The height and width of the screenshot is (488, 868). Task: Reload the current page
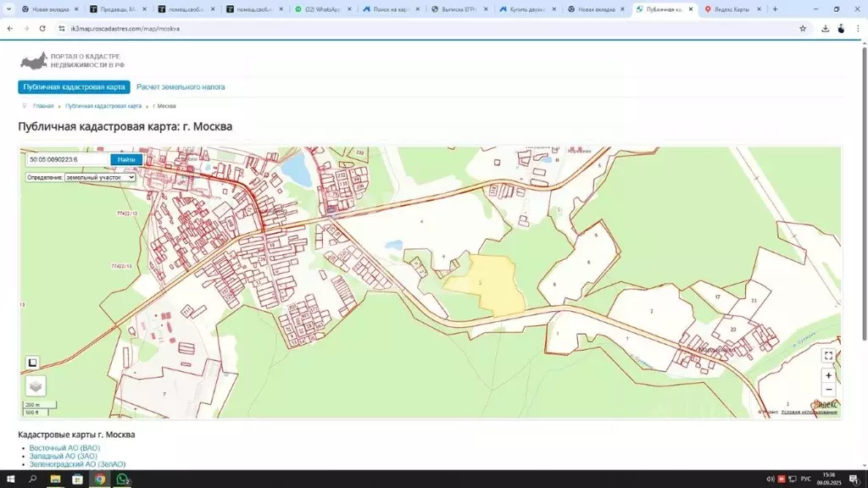click(42, 28)
